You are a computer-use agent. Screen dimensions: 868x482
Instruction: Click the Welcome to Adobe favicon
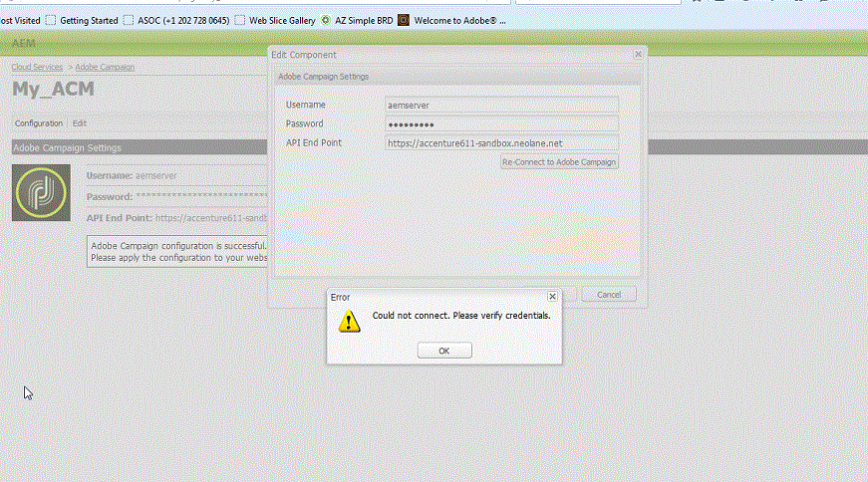tap(404, 21)
